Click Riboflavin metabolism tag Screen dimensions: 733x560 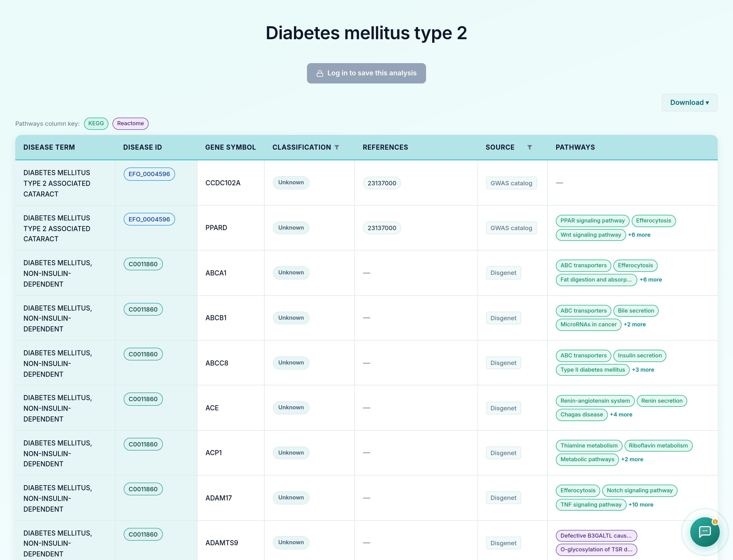pos(658,446)
